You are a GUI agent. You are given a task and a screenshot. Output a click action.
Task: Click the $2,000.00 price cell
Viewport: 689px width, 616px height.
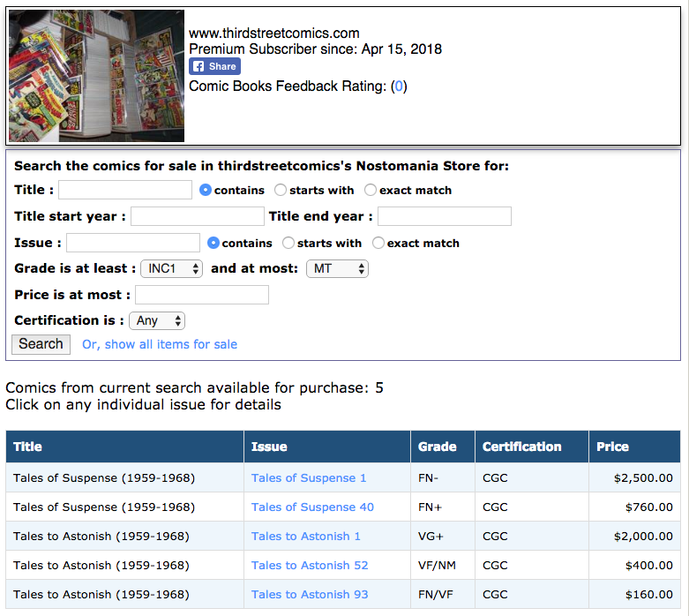pyautogui.click(x=634, y=536)
